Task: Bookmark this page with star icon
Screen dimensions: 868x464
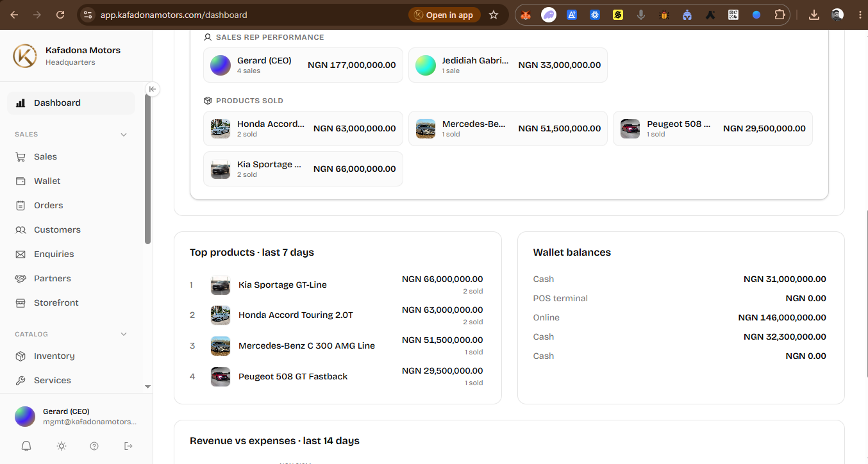Action: coord(494,15)
